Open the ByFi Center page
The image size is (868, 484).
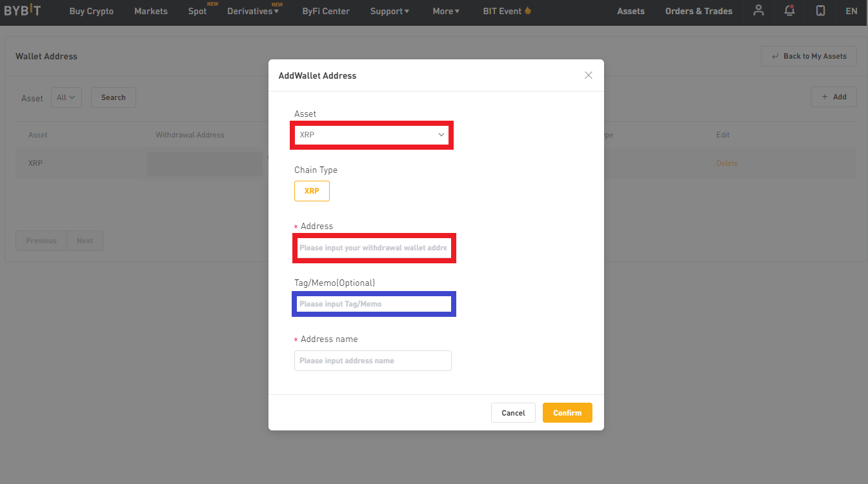coord(326,11)
